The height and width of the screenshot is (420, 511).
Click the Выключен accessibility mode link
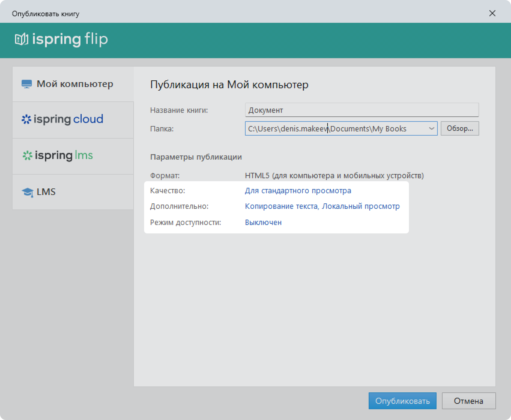point(263,223)
